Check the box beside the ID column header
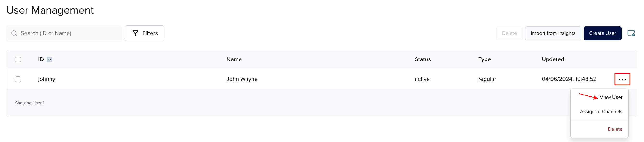 pyautogui.click(x=18, y=59)
